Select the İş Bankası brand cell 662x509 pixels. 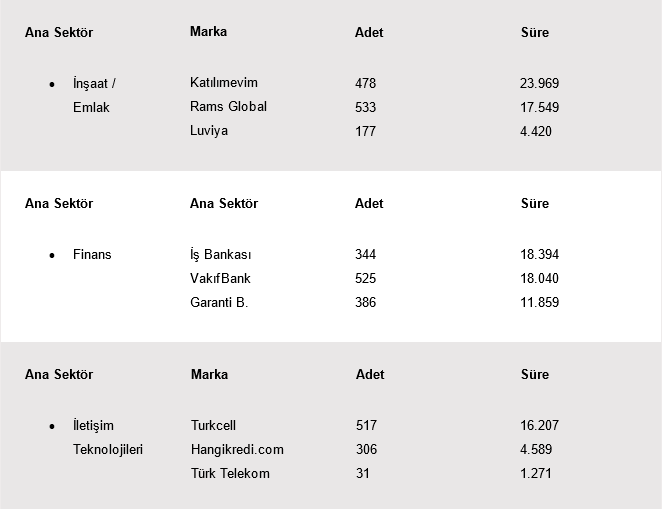220,255
